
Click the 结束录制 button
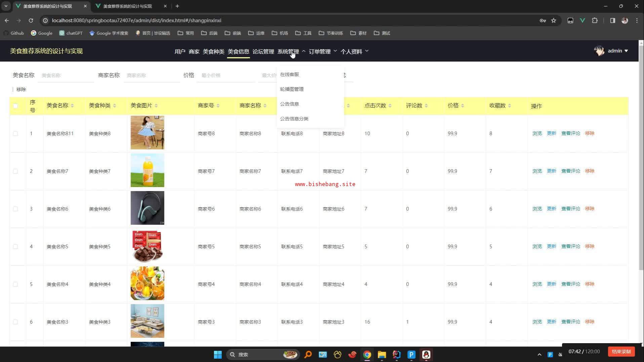(621, 352)
